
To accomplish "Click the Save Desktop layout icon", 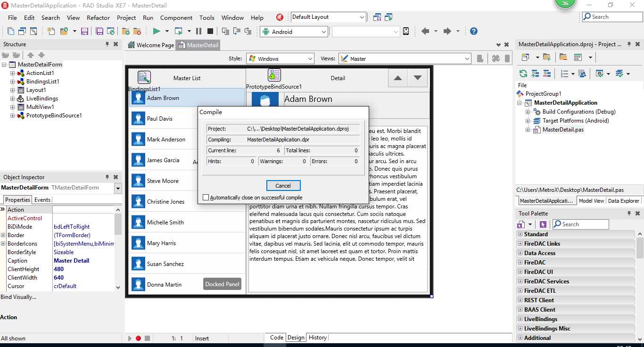I will coord(377,17).
